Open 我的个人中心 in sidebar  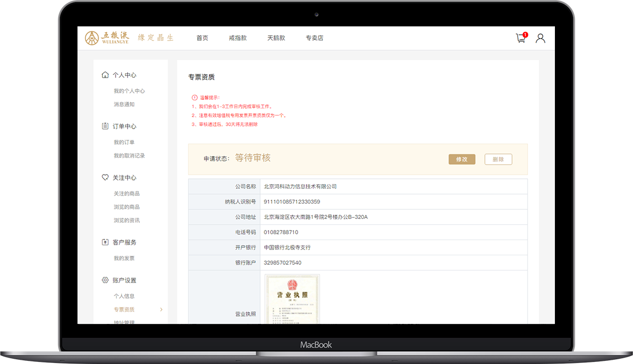(129, 91)
